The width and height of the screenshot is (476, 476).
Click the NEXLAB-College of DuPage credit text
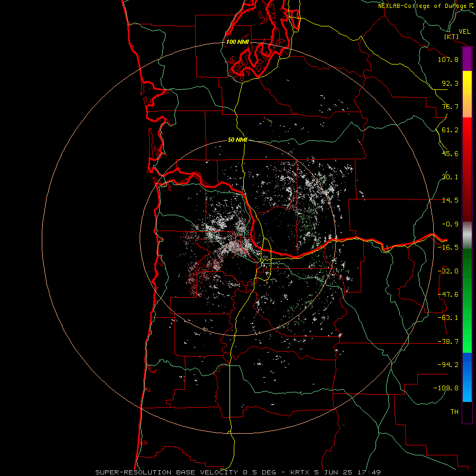pyautogui.click(x=426, y=6)
